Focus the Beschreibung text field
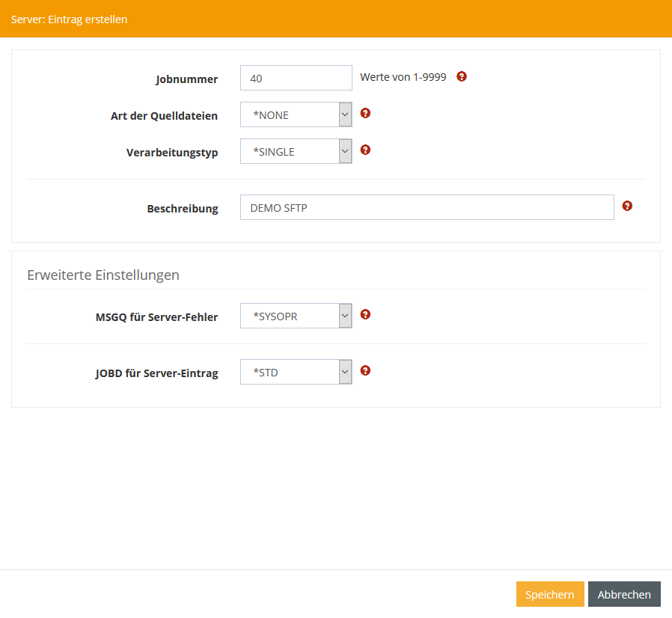 coord(427,208)
